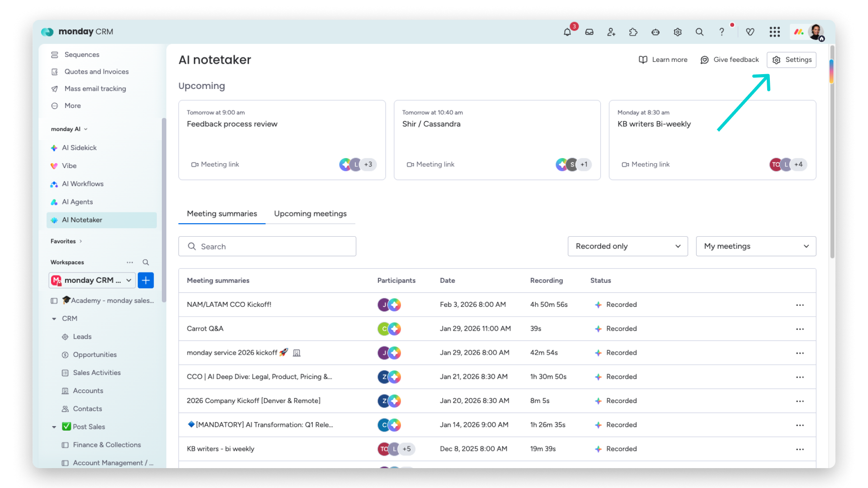
Task: Open Mass email tracking
Action: 95,89
